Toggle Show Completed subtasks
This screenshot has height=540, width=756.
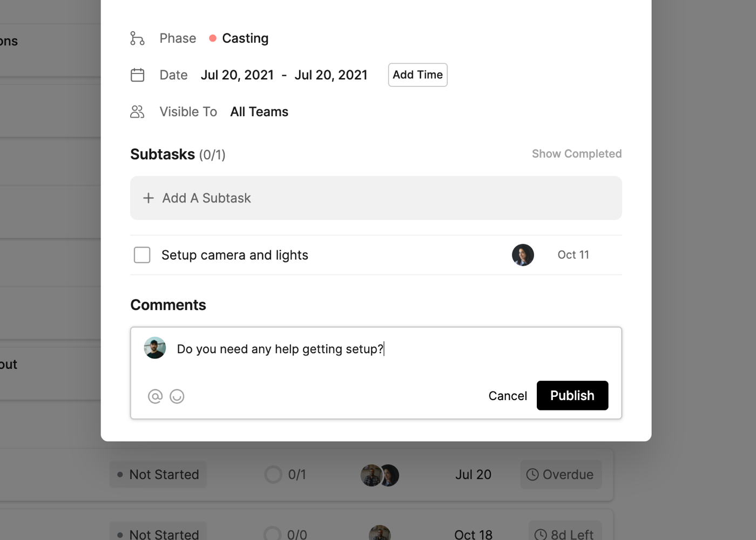coord(577,154)
